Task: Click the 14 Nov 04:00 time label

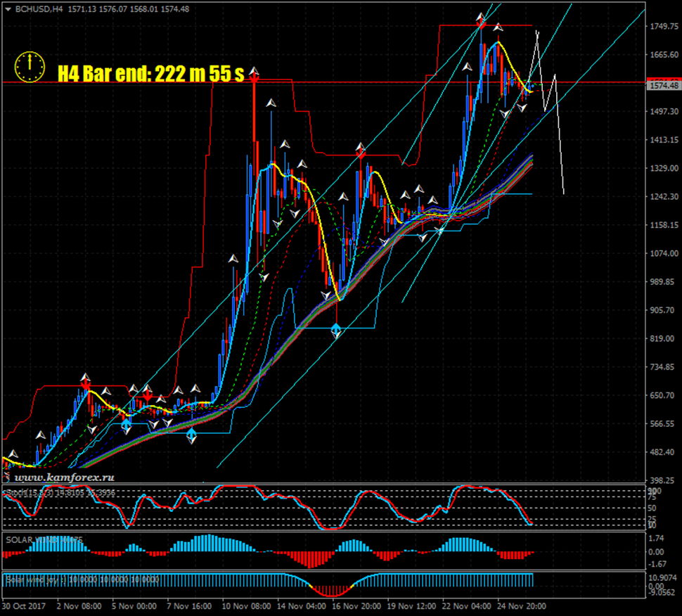Action: [x=302, y=606]
